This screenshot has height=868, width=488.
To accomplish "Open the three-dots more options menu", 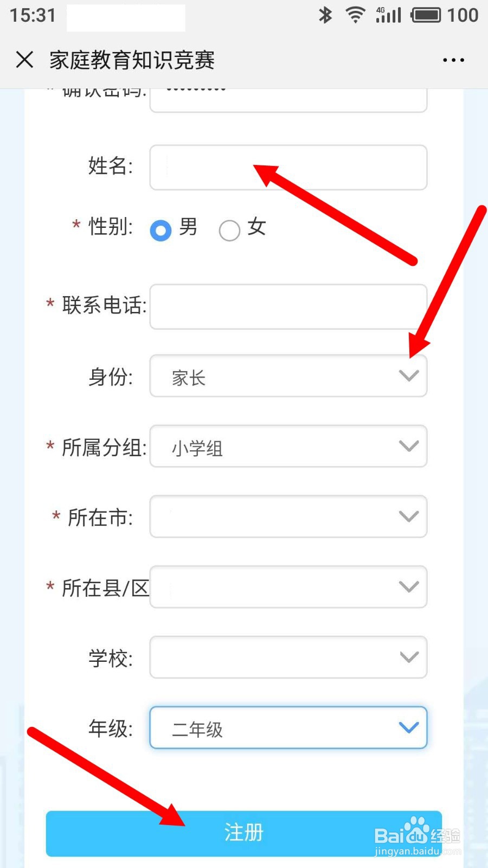I will pos(453,60).
